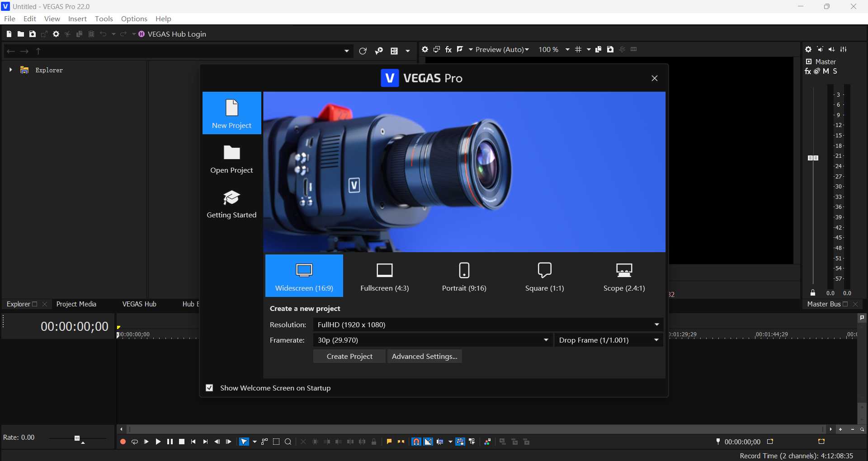868x461 pixels.
Task: Open the Explorer views dropdown arrow
Action: pos(408,51)
